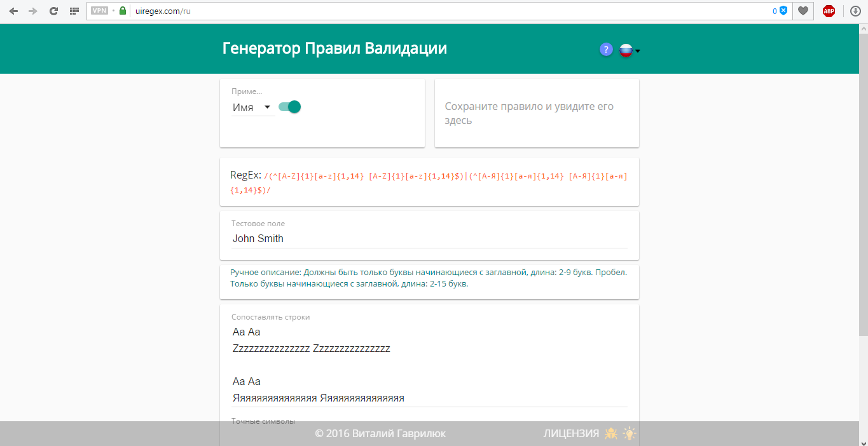The width and height of the screenshot is (868, 446).
Task: Open the ЛИЦЕНЗИЯ link in footer
Action: 570,434
